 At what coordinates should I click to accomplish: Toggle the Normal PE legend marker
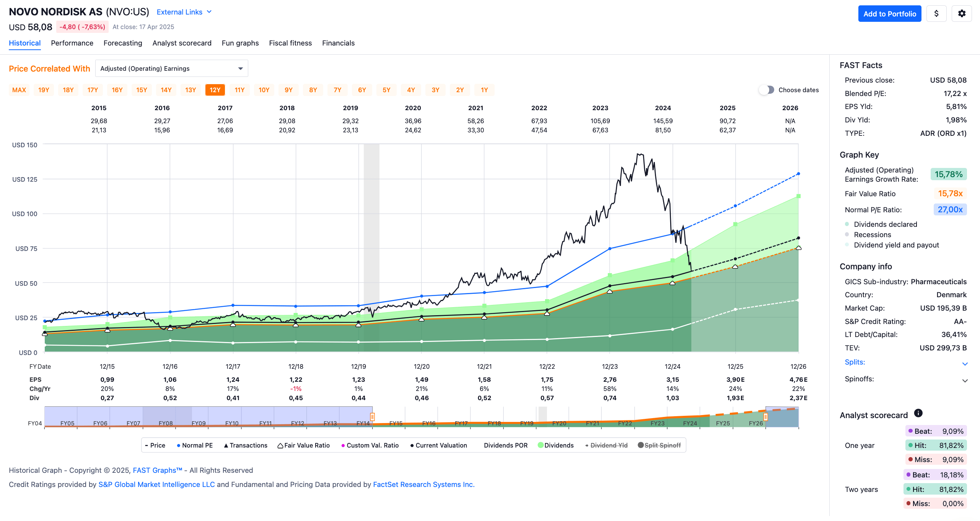[179, 445]
